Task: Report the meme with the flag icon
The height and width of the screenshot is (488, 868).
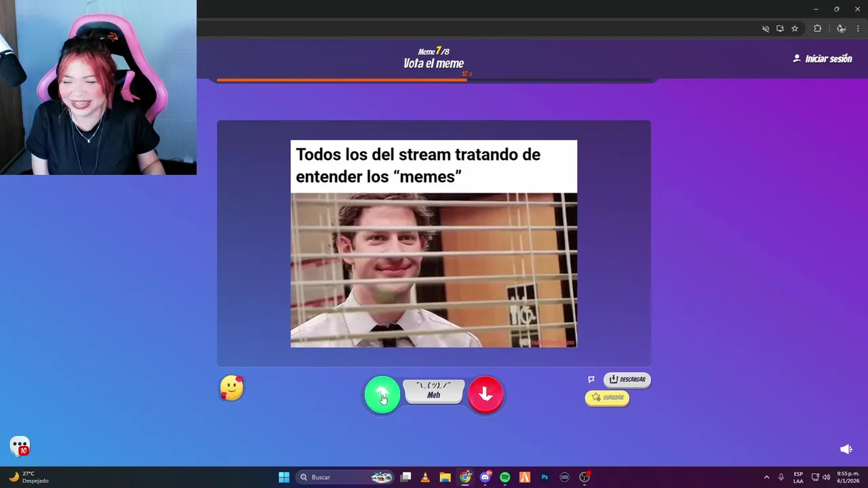Action: click(591, 380)
